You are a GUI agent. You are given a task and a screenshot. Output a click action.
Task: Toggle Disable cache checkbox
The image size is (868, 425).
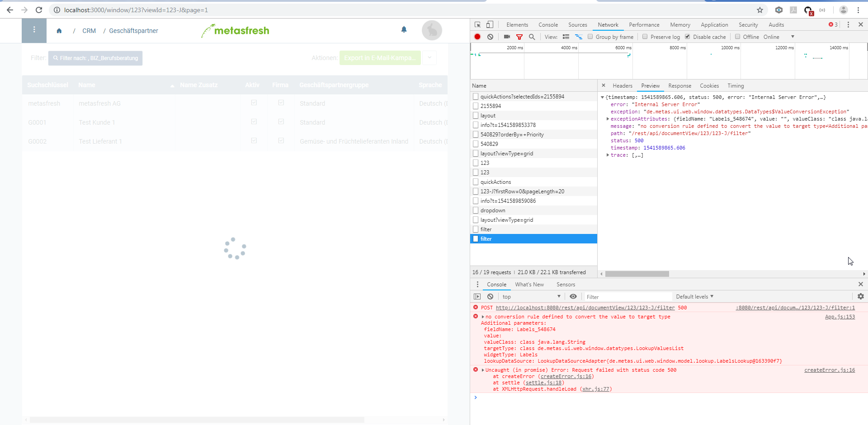[688, 37]
